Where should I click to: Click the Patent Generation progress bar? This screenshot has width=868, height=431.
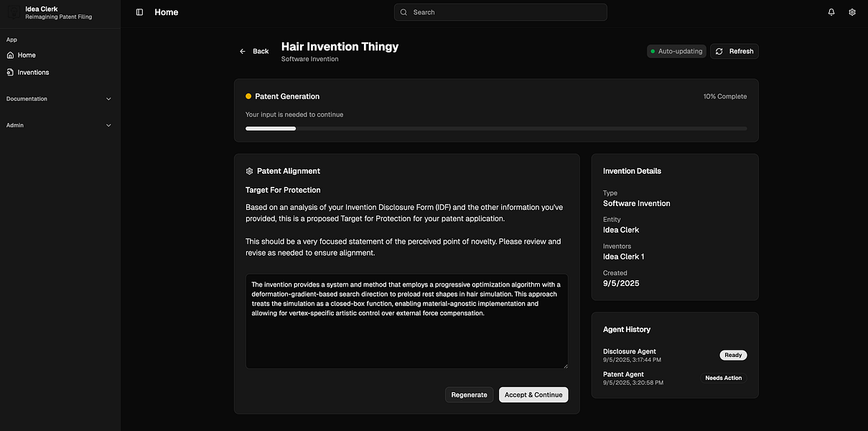point(495,129)
